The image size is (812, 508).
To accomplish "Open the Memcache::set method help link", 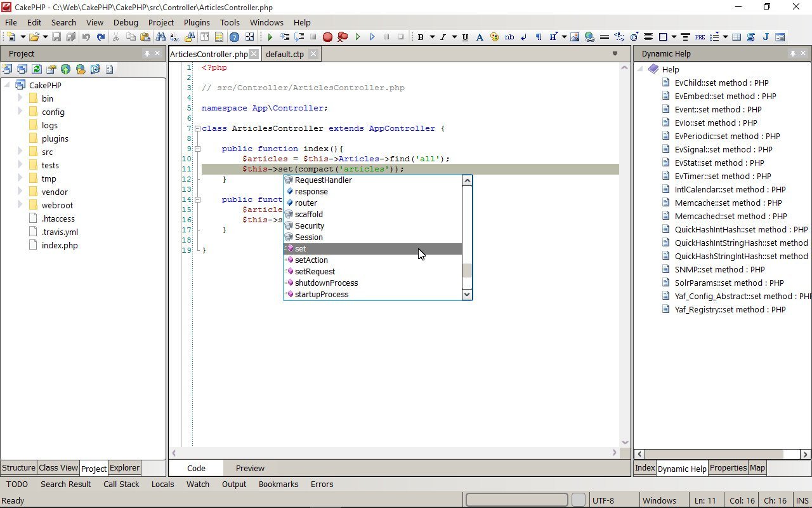I will coord(728,203).
